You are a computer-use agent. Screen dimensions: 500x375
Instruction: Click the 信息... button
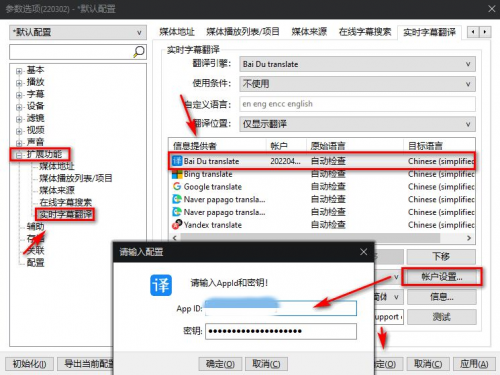pyautogui.click(x=441, y=297)
